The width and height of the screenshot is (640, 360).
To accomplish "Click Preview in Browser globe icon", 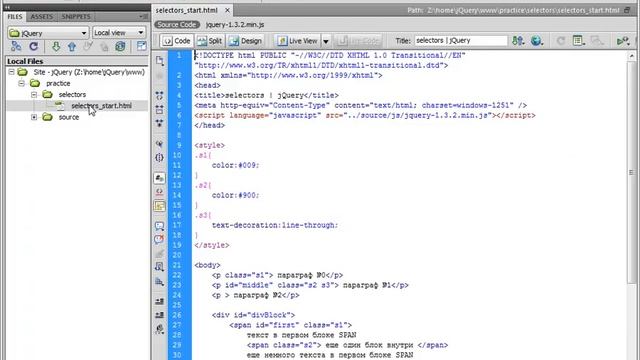I will coord(537,40).
